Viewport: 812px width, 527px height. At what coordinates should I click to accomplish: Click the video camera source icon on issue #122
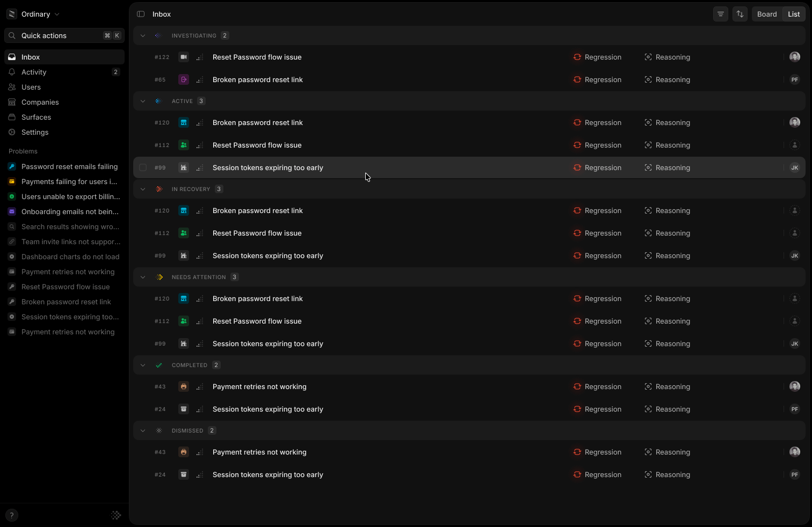click(184, 57)
